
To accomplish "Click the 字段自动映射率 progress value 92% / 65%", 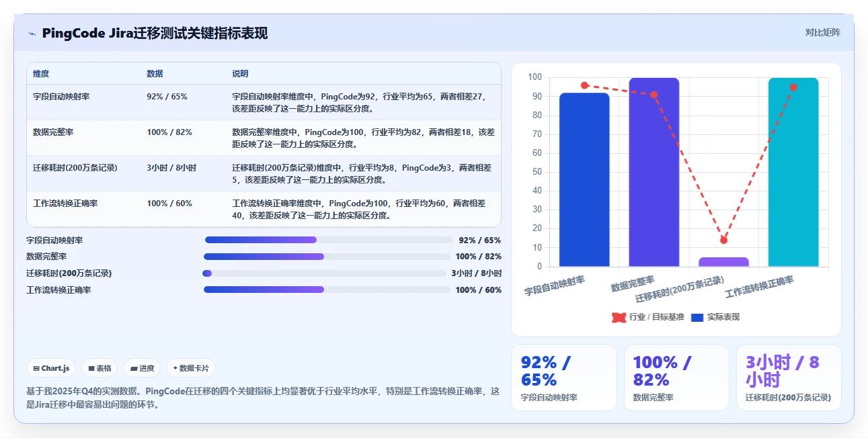I will 480,240.
